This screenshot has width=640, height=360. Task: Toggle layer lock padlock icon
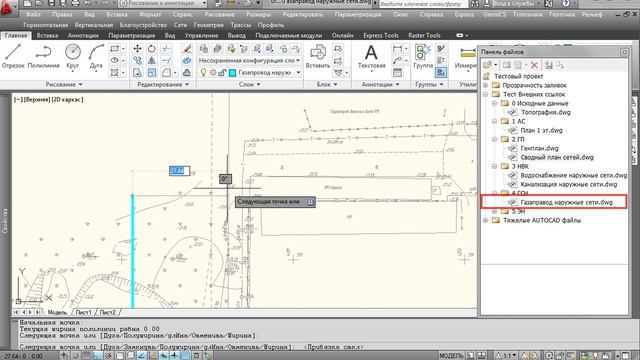[x=222, y=73]
